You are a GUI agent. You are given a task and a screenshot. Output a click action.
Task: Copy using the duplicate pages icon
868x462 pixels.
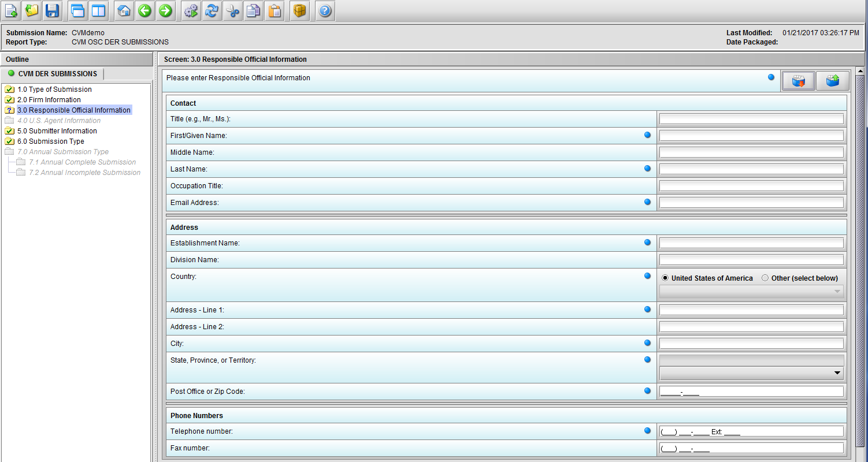253,10
